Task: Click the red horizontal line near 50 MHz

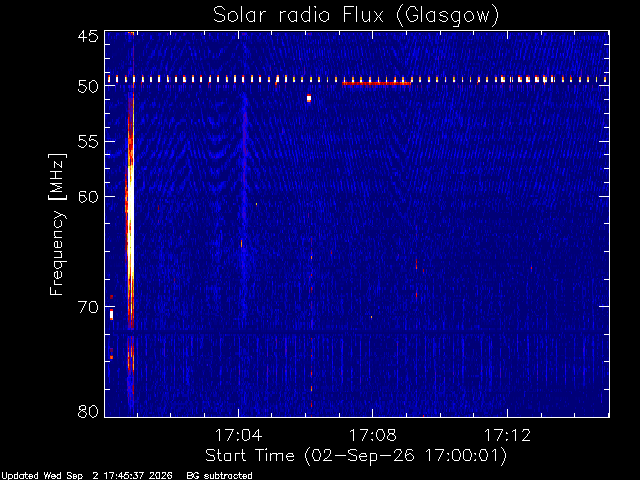Action: [x=376, y=84]
